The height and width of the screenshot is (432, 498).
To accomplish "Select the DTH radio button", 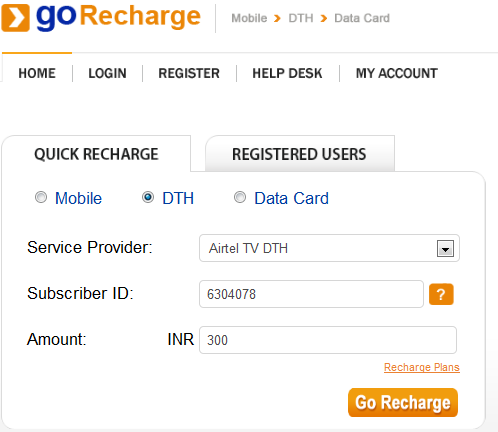I will pyautogui.click(x=148, y=197).
